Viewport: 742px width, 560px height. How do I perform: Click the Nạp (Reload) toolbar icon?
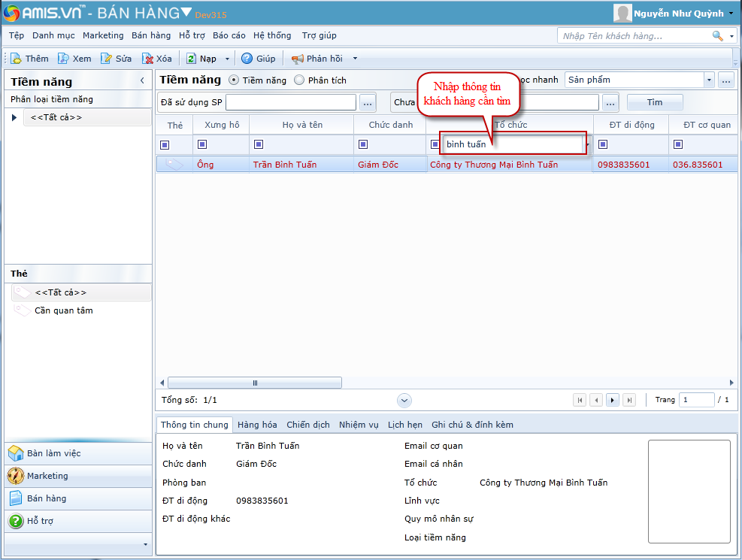192,59
